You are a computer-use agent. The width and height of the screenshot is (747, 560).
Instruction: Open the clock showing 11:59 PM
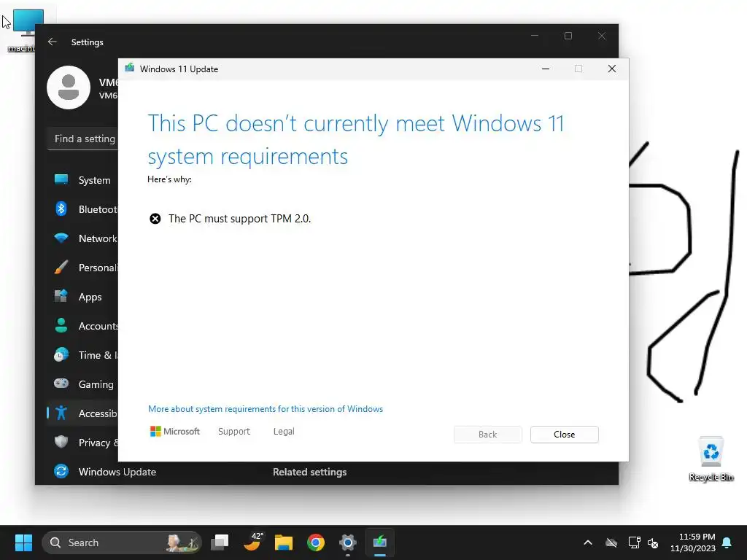[x=693, y=542]
